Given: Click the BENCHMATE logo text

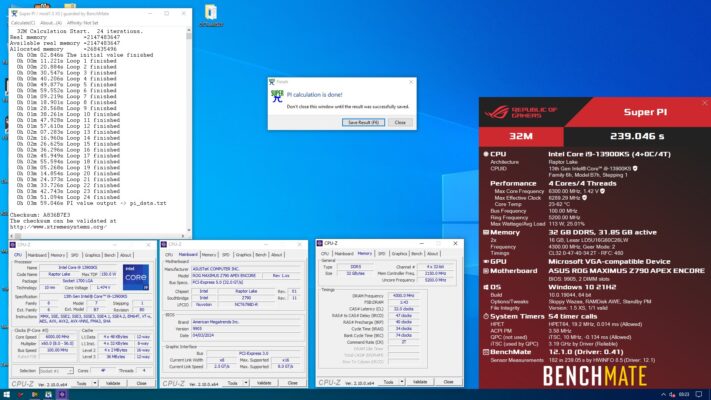Looking at the screenshot, I should click(x=595, y=376).
